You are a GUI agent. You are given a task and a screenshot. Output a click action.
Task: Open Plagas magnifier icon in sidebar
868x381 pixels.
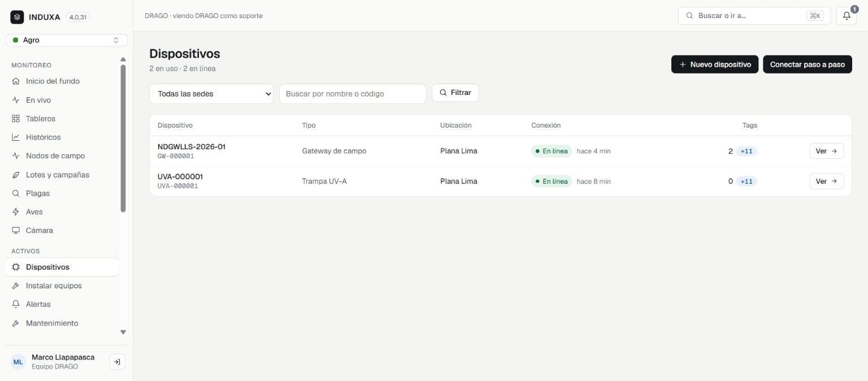(x=16, y=193)
